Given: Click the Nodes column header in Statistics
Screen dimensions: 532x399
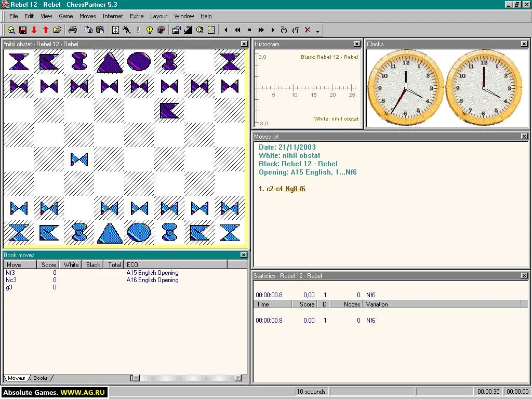Looking at the screenshot, I should click(345, 304).
